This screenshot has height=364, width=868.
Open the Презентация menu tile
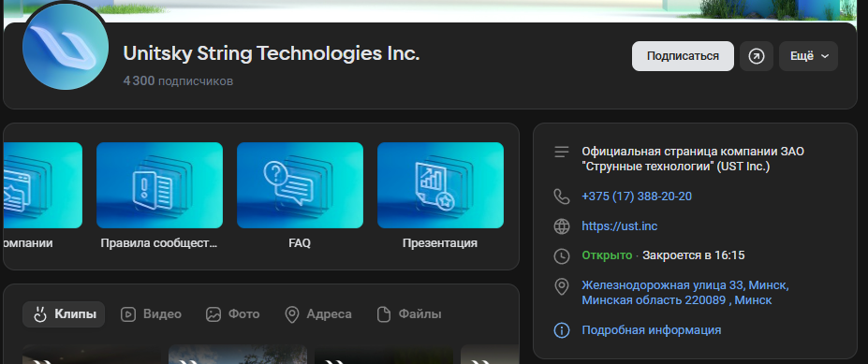[441, 185]
